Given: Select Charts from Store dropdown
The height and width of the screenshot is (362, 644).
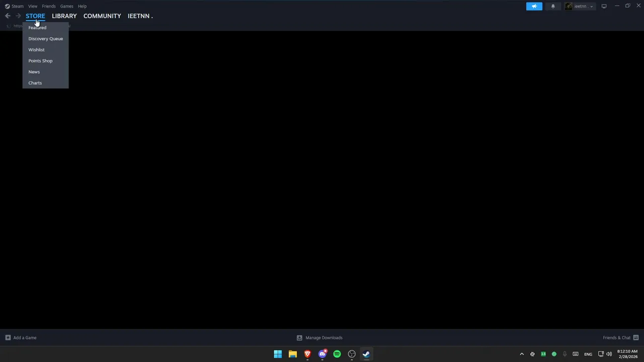Looking at the screenshot, I should (x=45, y=83).
